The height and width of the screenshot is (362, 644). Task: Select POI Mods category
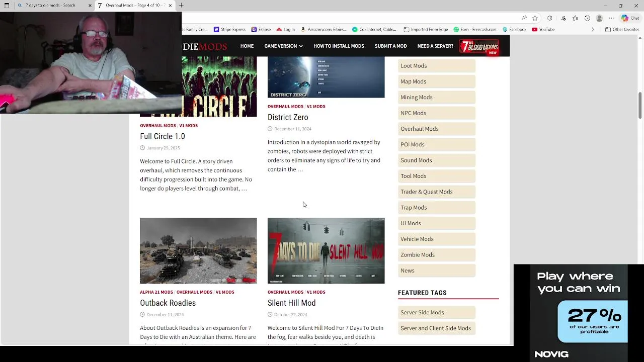click(437, 144)
